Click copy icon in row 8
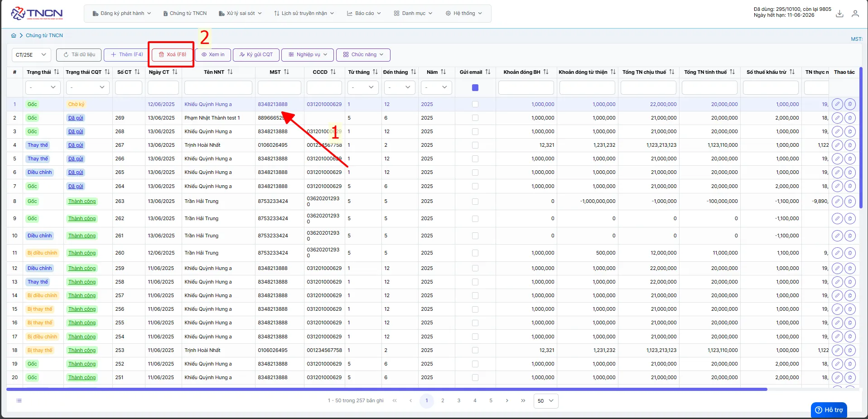The height and width of the screenshot is (419, 868). pos(850,202)
